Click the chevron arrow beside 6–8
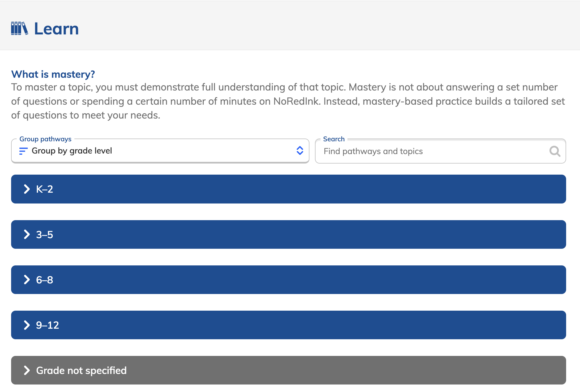 (x=27, y=280)
